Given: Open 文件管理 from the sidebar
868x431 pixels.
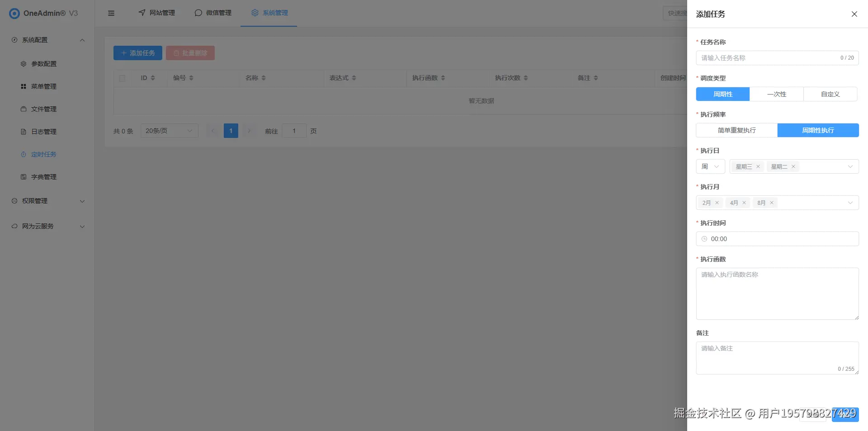Looking at the screenshot, I should (24, 109).
